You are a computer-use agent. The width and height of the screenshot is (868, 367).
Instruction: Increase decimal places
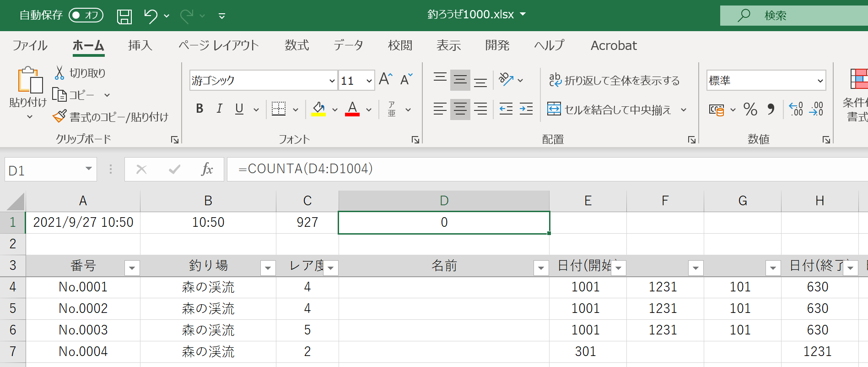(x=797, y=109)
